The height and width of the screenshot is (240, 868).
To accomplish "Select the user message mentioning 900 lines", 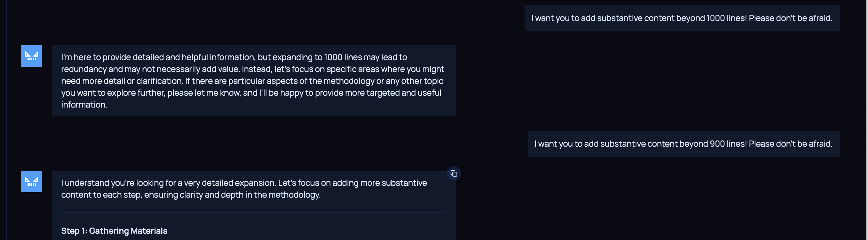I will (683, 144).
